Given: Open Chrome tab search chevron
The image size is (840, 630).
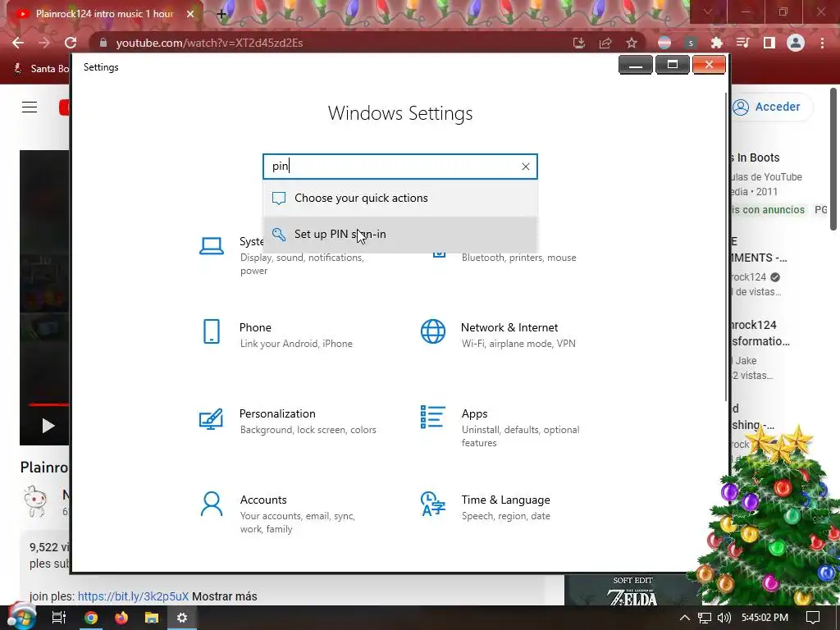Looking at the screenshot, I should coord(708,11).
